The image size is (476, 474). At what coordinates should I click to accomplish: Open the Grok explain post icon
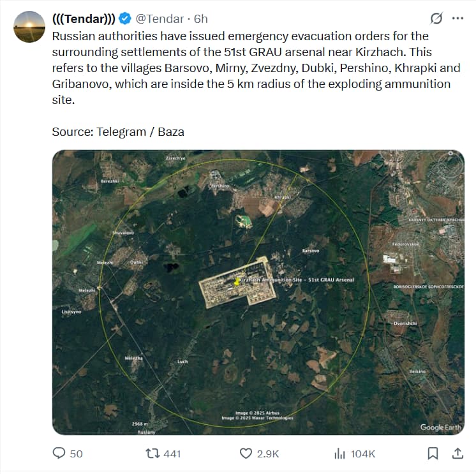pyautogui.click(x=436, y=19)
